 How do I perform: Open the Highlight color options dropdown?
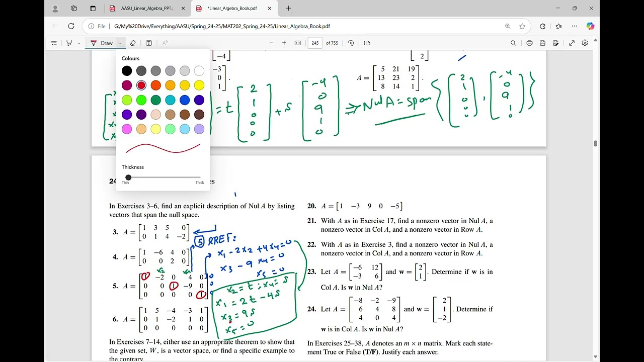tap(79, 43)
